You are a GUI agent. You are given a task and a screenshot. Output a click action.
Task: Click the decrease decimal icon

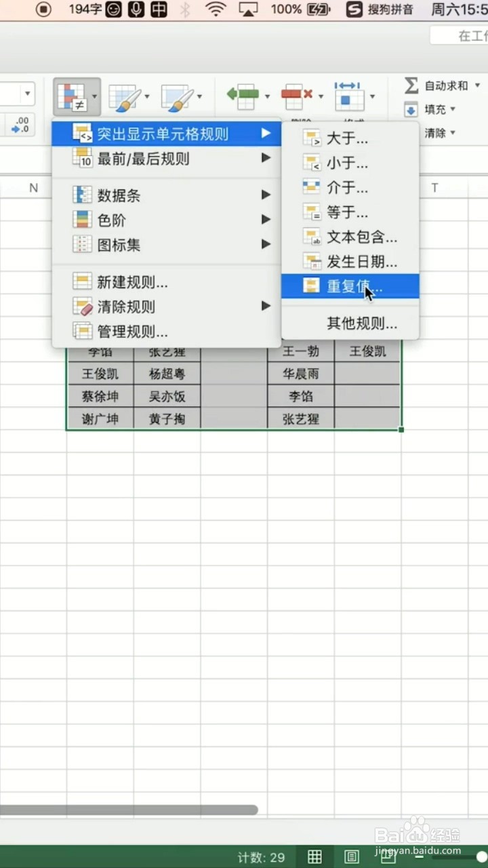pyautogui.click(x=21, y=125)
